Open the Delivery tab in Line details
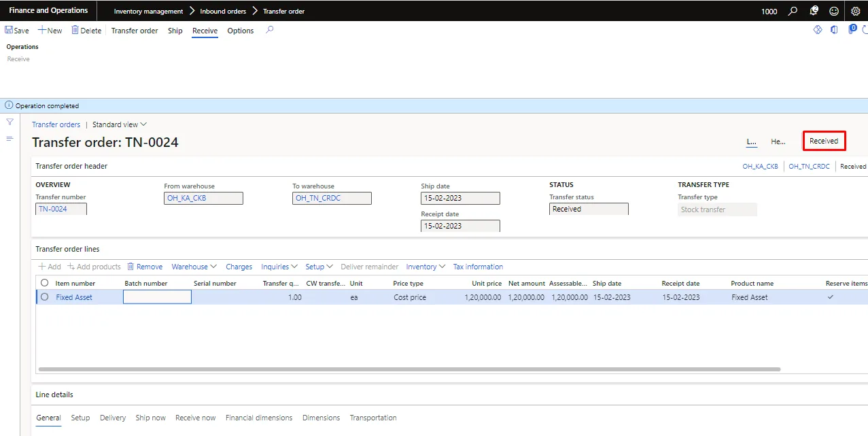The height and width of the screenshot is (436, 868). tap(113, 418)
